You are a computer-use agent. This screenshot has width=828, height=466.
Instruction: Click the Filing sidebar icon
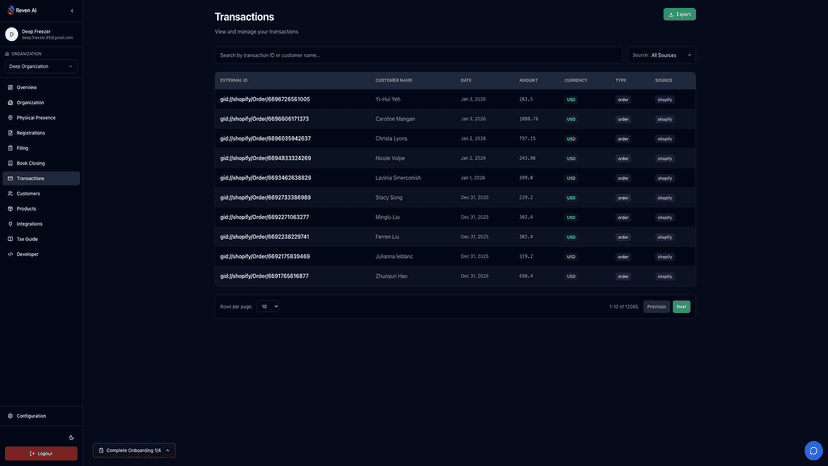[x=10, y=148]
